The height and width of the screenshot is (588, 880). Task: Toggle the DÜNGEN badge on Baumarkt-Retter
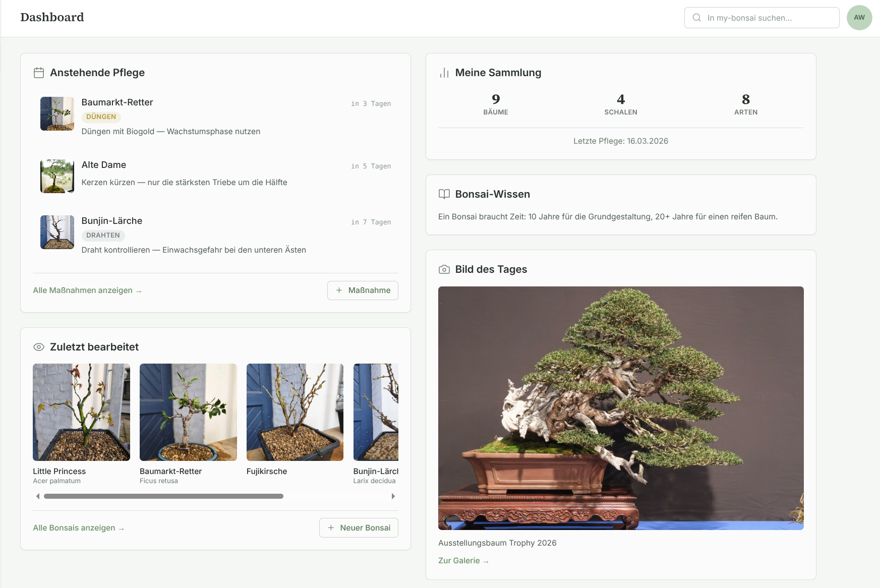click(x=101, y=116)
